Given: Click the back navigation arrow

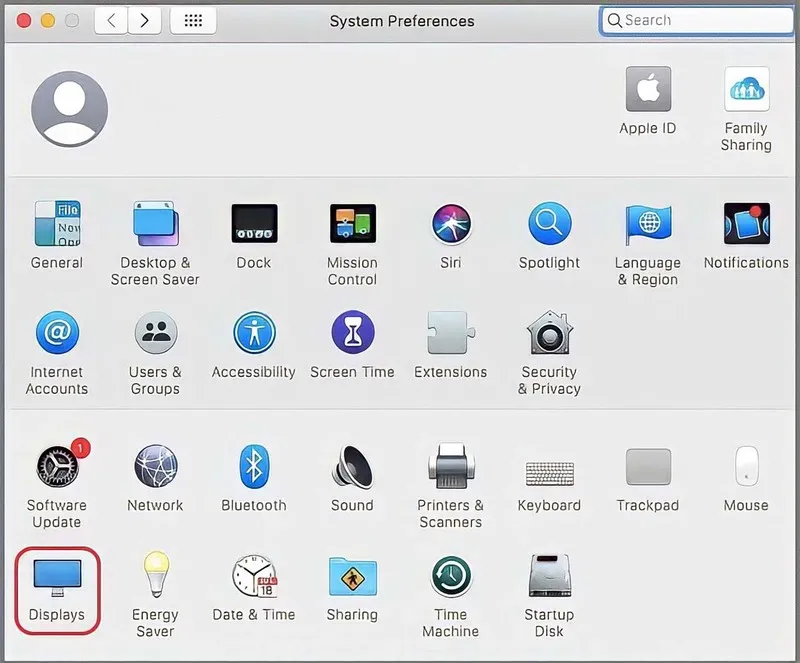Looking at the screenshot, I should coord(111,20).
